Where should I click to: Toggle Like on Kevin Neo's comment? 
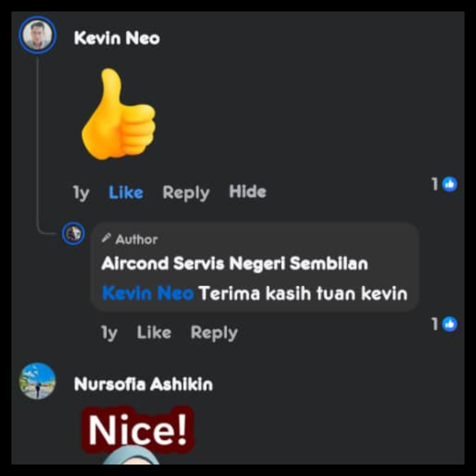pos(126,193)
